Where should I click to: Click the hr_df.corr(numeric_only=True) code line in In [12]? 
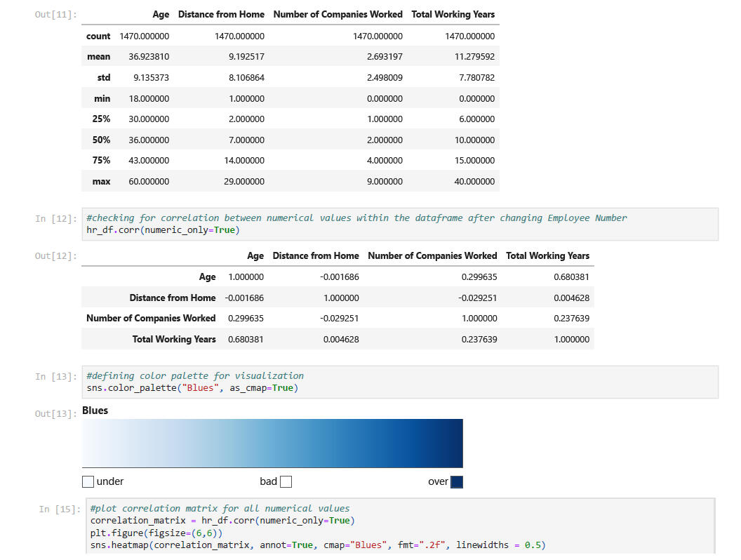pos(163,230)
